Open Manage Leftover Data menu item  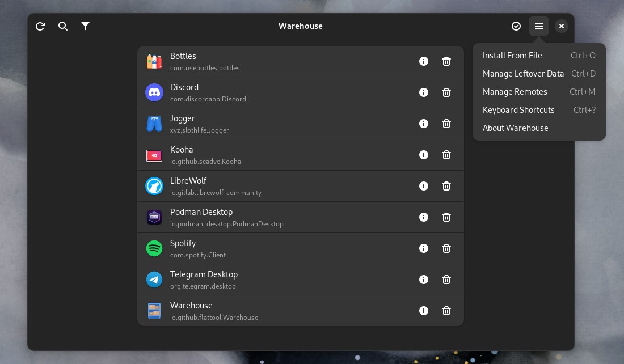pyautogui.click(x=539, y=74)
